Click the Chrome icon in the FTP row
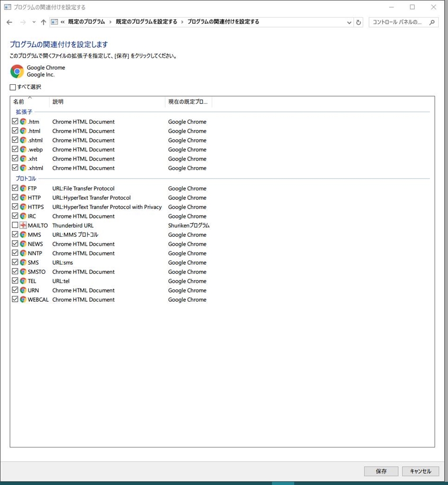Screen dimensions: 448x485 point(23,189)
